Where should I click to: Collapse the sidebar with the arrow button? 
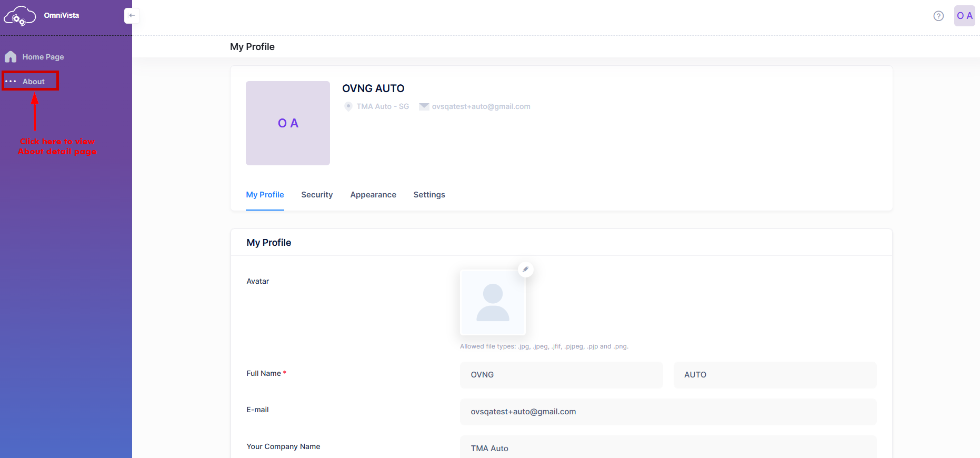132,16
